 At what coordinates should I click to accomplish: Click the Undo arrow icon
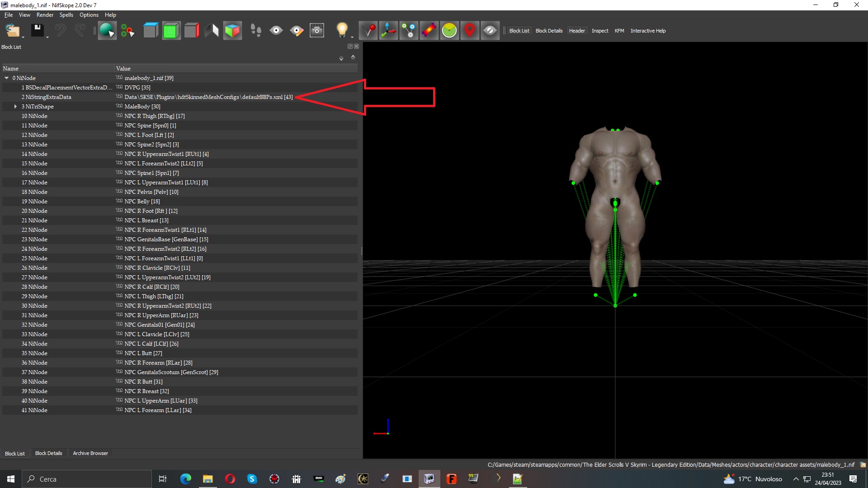[x=60, y=31]
